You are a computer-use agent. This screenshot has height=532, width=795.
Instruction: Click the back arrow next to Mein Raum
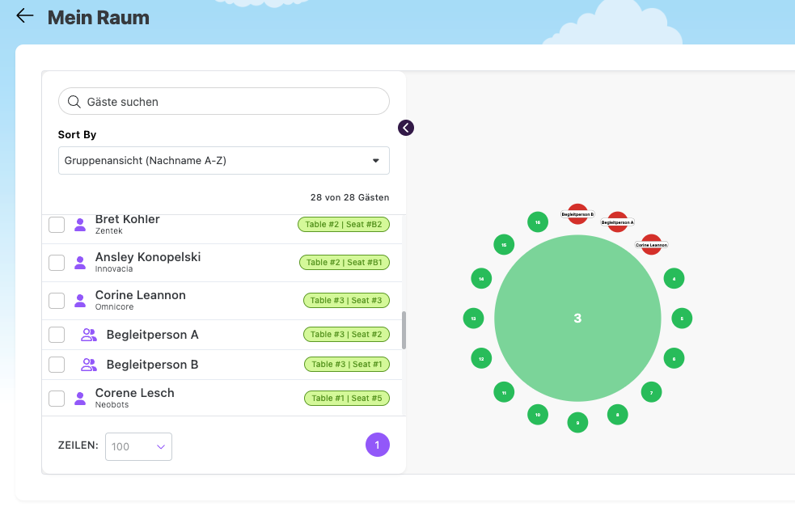tap(24, 16)
